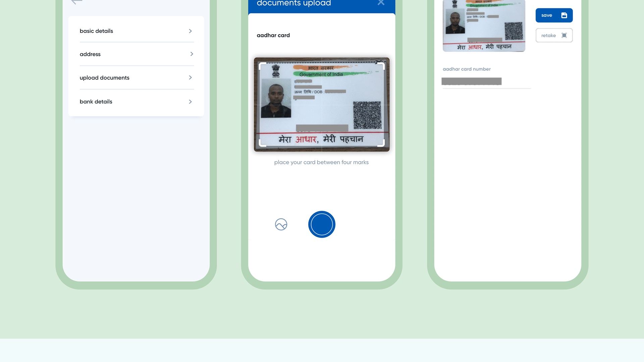The image size is (644, 362).
Task: Expand the basic details chevron
Action: 190,31
